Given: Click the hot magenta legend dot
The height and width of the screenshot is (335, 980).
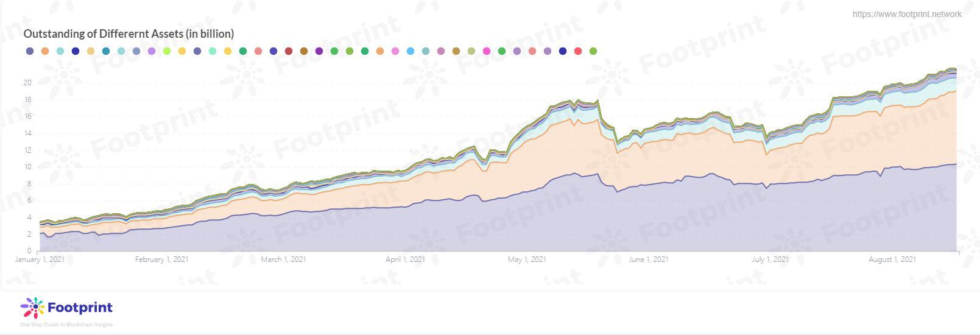Looking at the screenshot, I should click(x=487, y=51).
